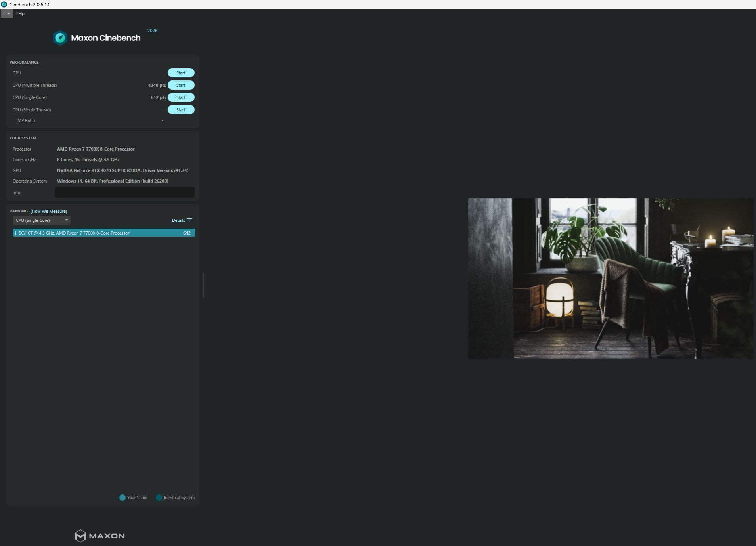Click the PERFORMANCE section header
756x546 pixels.
pos(24,63)
